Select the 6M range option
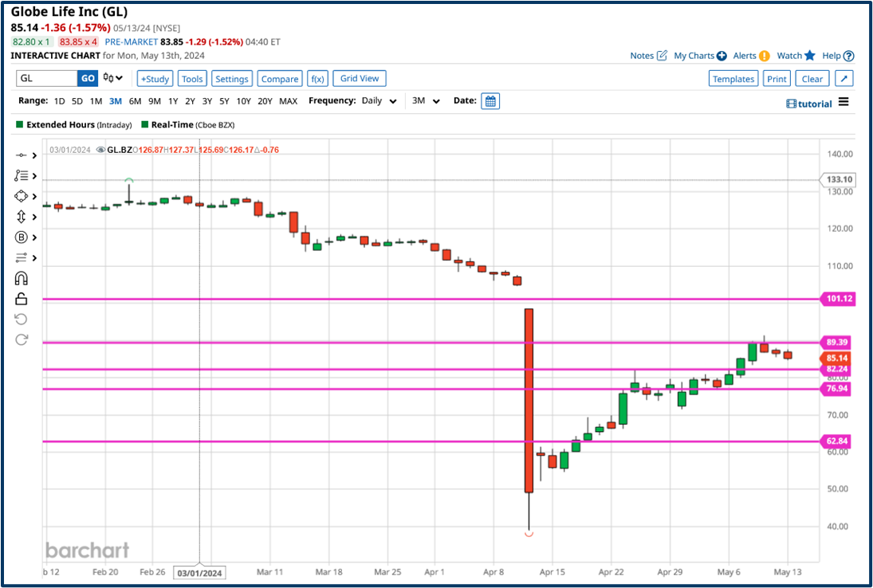 [x=135, y=101]
